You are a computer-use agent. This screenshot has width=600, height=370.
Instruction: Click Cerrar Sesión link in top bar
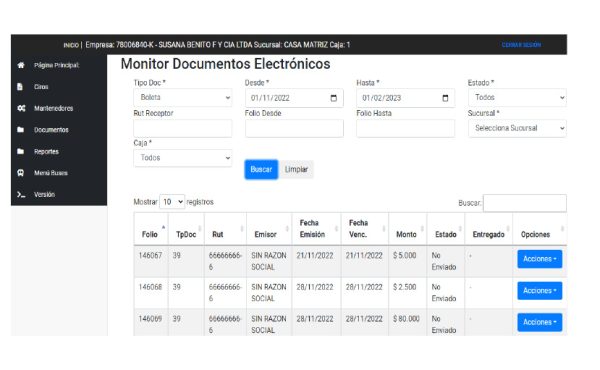tap(521, 45)
